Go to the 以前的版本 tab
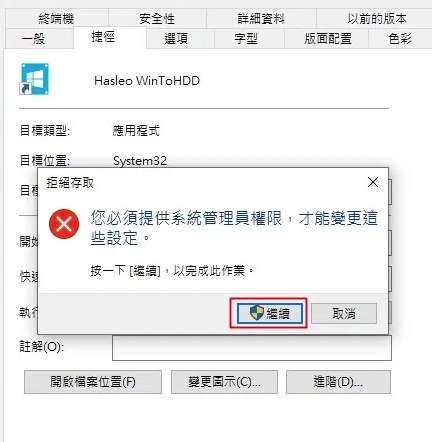 (377, 19)
